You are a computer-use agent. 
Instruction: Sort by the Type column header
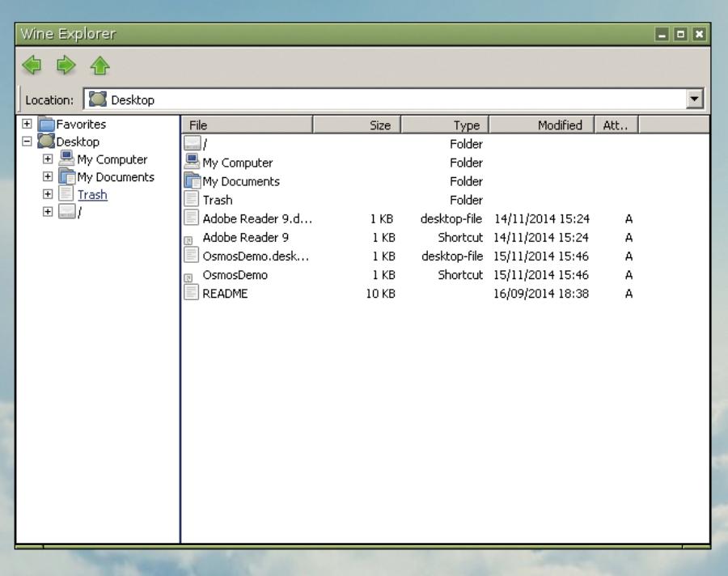point(444,125)
